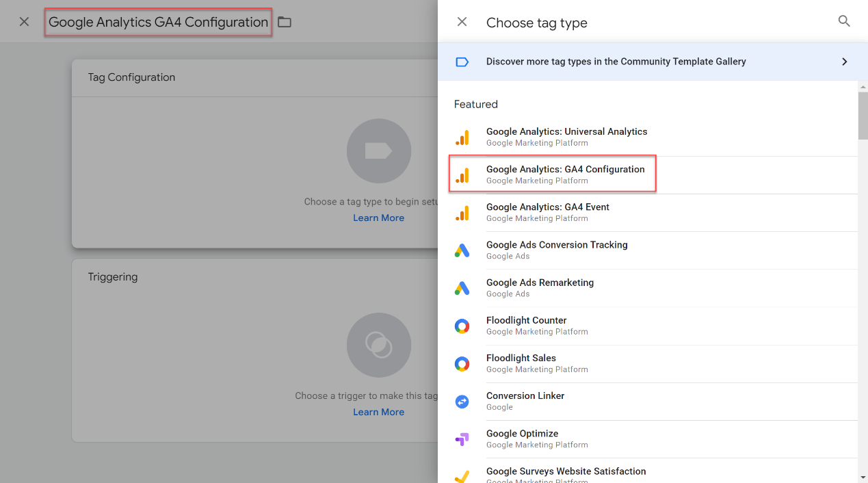The width and height of the screenshot is (868, 483).
Task: Click 'Choose a trigger to make this tag' text
Action: (x=366, y=395)
